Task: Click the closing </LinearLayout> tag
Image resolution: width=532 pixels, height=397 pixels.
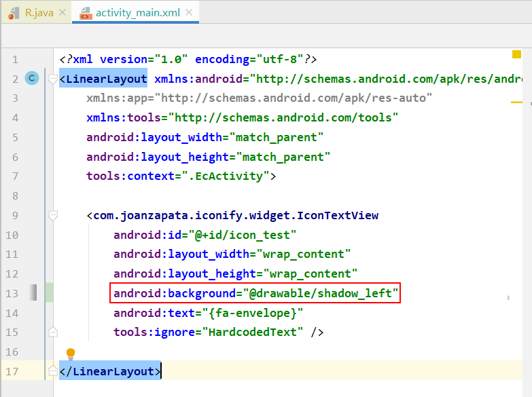Action: coord(110,371)
